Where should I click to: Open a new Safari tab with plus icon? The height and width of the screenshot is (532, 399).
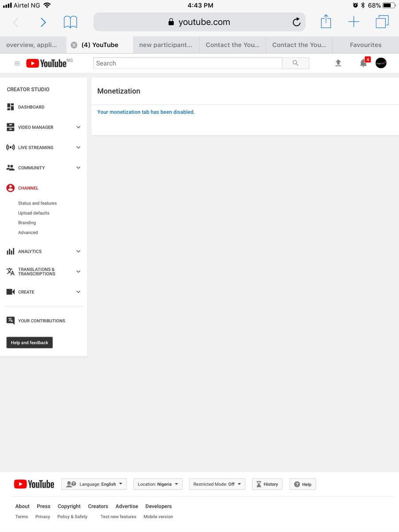point(354,22)
